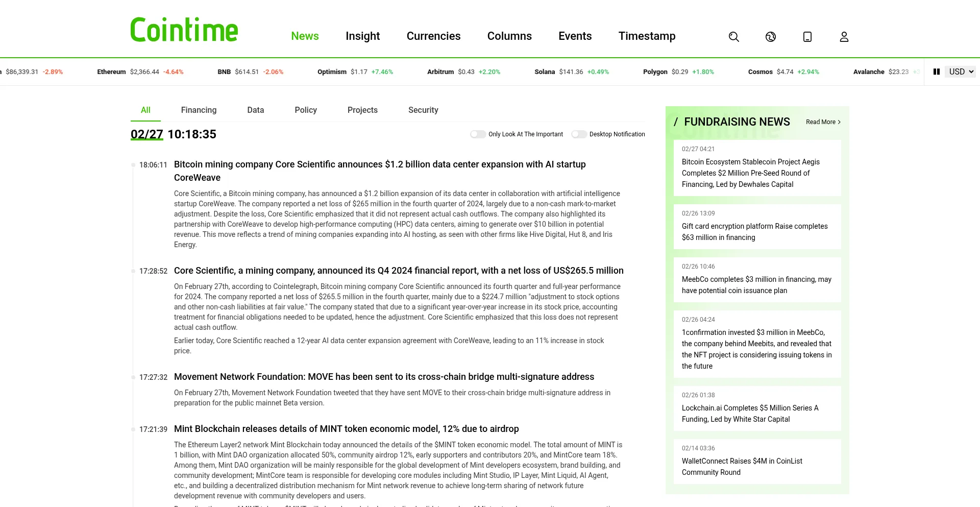Click the 17:21:39 news timestamp
Viewport: 980px width, 507px height.
coord(153,429)
